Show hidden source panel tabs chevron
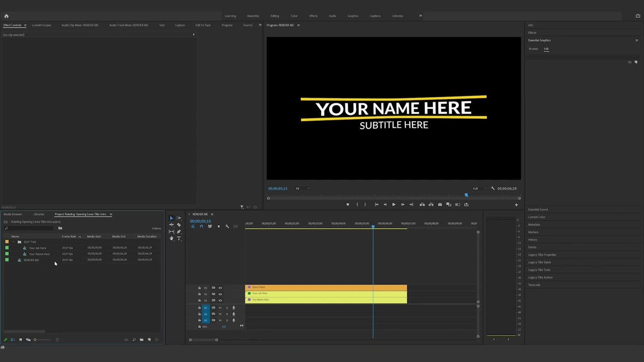The image size is (644, 362). pos(260,25)
